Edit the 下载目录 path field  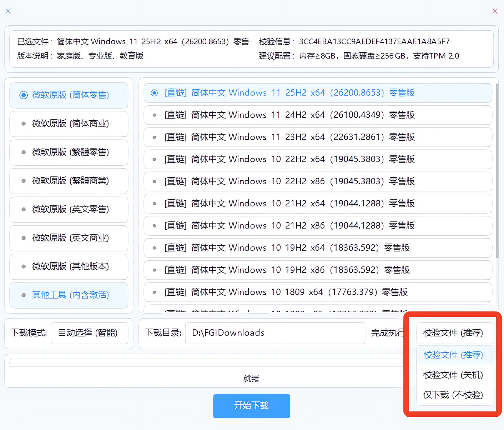tap(275, 333)
